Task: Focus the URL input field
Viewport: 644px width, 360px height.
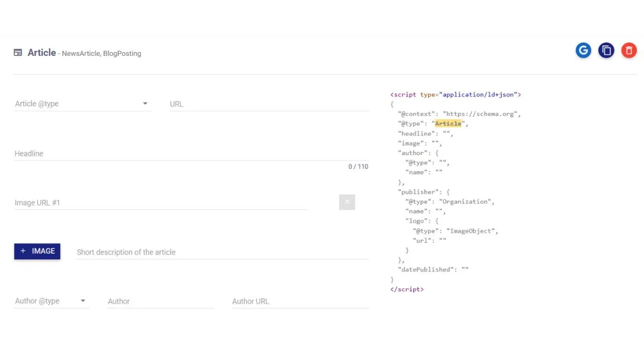Action: tap(269, 104)
